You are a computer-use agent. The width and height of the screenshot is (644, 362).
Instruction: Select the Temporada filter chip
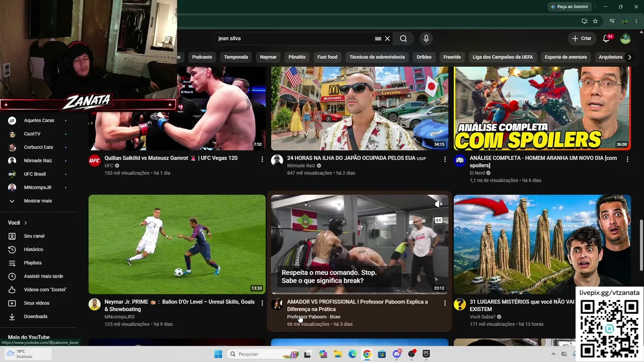point(236,57)
